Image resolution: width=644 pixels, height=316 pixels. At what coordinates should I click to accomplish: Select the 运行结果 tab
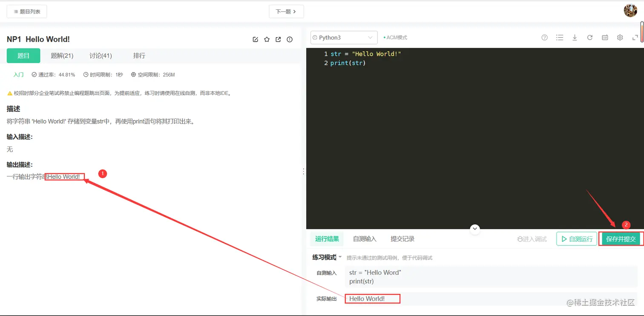327,239
